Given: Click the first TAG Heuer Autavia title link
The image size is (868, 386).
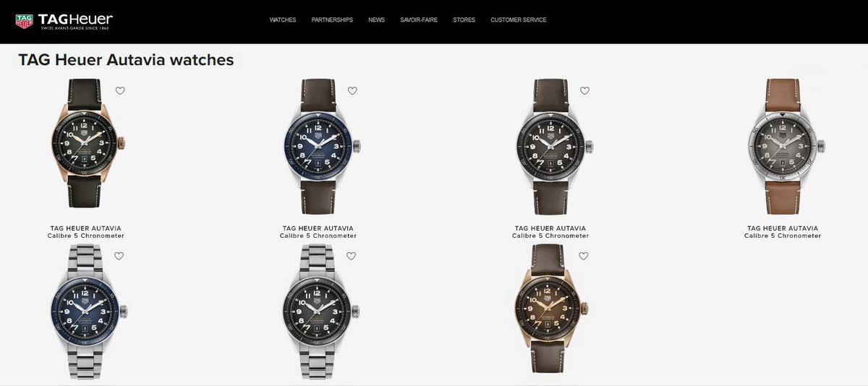Looking at the screenshot, I should 85,228.
